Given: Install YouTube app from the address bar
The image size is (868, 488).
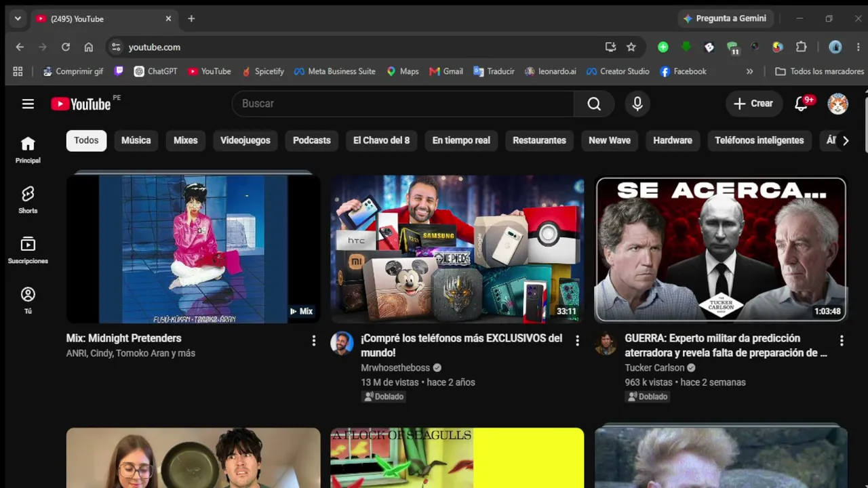Looking at the screenshot, I should coord(610,47).
